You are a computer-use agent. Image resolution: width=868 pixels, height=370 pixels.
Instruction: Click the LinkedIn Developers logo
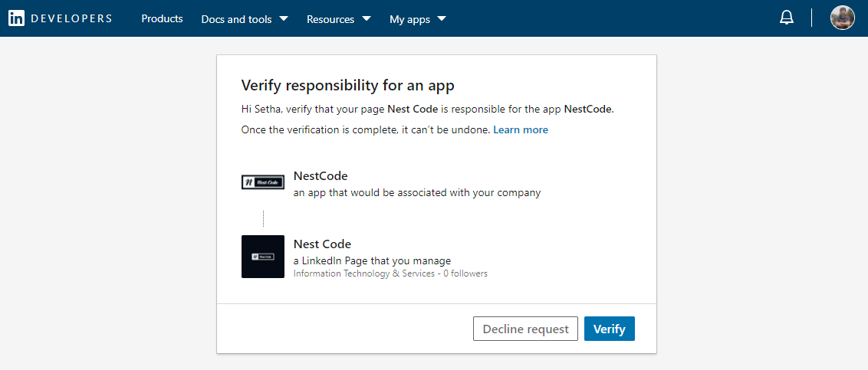pyautogui.click(x=60, y=18)
